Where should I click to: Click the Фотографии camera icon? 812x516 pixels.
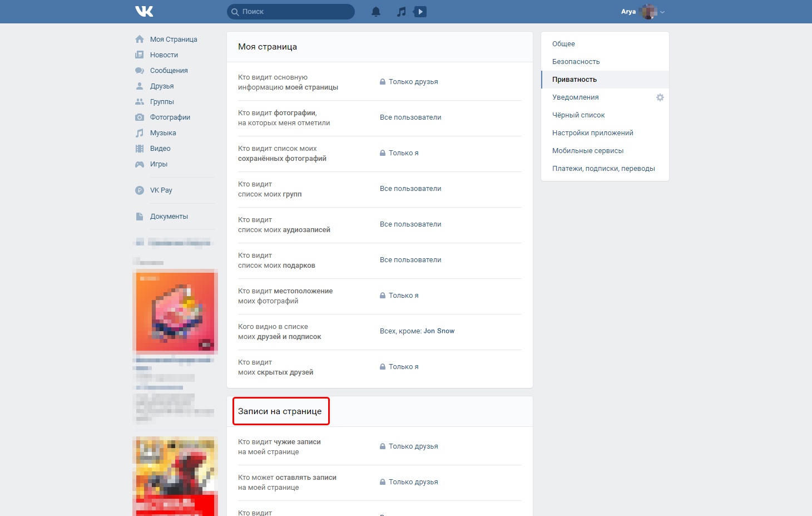(x=140, y=117)
